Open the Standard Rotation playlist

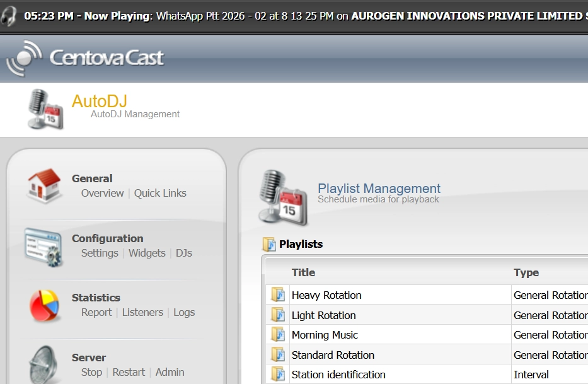tap(333, 355)
